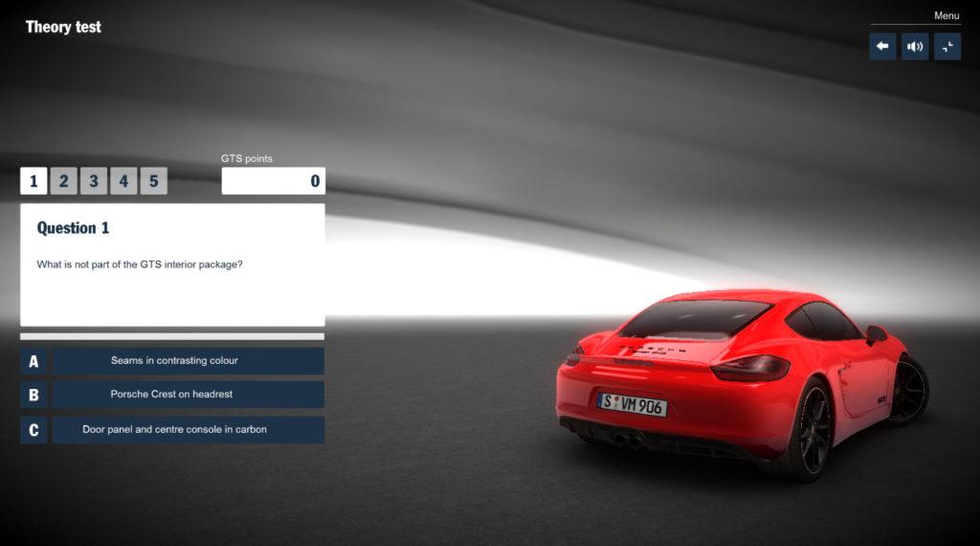Click the question text about GTS interior package
Image resolution: width=980 pixels, height=546 pixels.
click(x=140, y=264)
